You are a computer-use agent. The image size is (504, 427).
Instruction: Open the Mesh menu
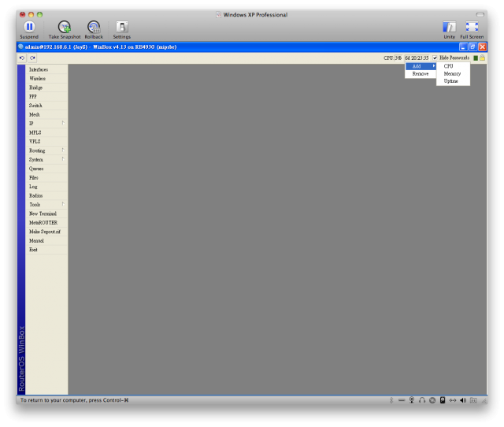point(46,114)
